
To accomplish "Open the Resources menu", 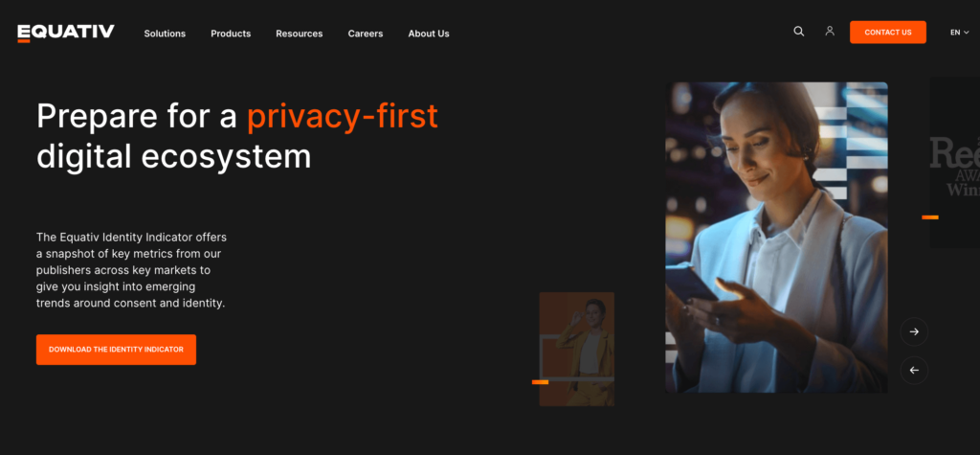I will (x=300, y=34).
